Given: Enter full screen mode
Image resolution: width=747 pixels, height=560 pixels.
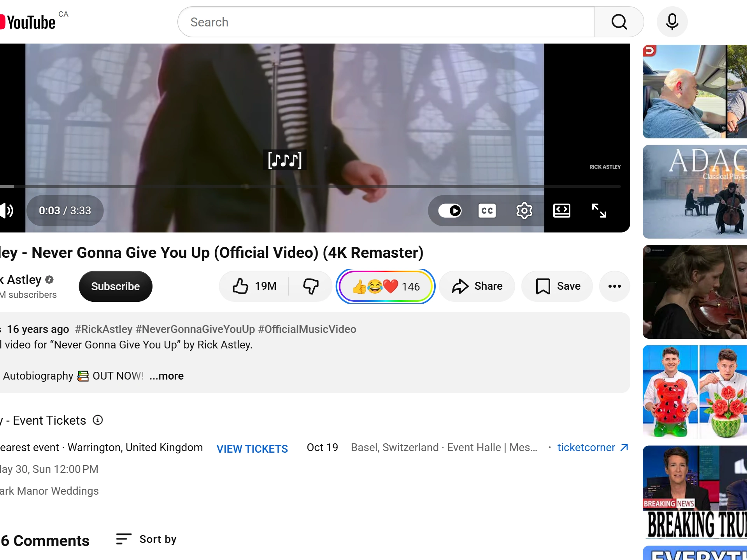Looking at the screenshot, I should coord(599,210).
